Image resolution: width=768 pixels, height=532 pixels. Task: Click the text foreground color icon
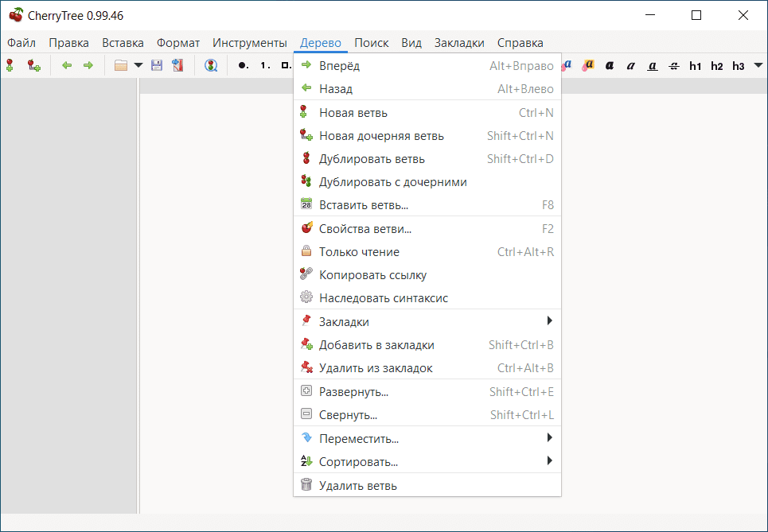pyautogui.click(x=567, y=65)
